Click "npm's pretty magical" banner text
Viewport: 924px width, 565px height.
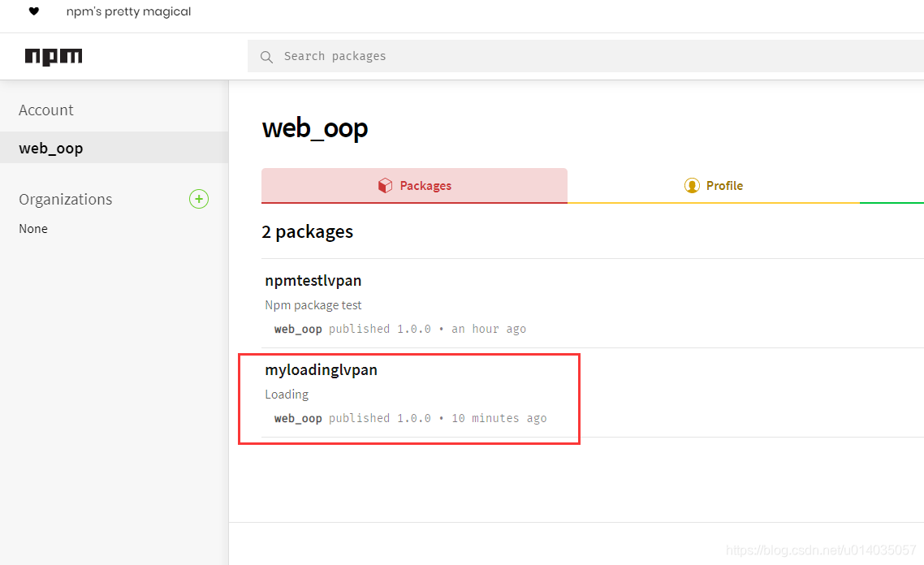[x=128, y=12]
